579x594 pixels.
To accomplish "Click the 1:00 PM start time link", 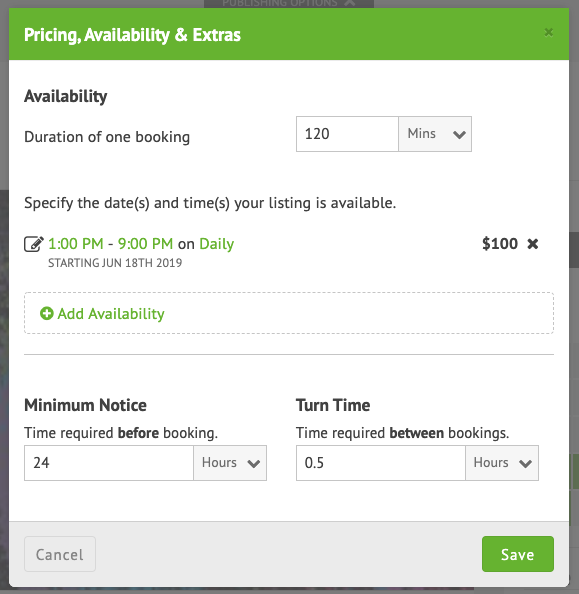I will pos(76,244).
